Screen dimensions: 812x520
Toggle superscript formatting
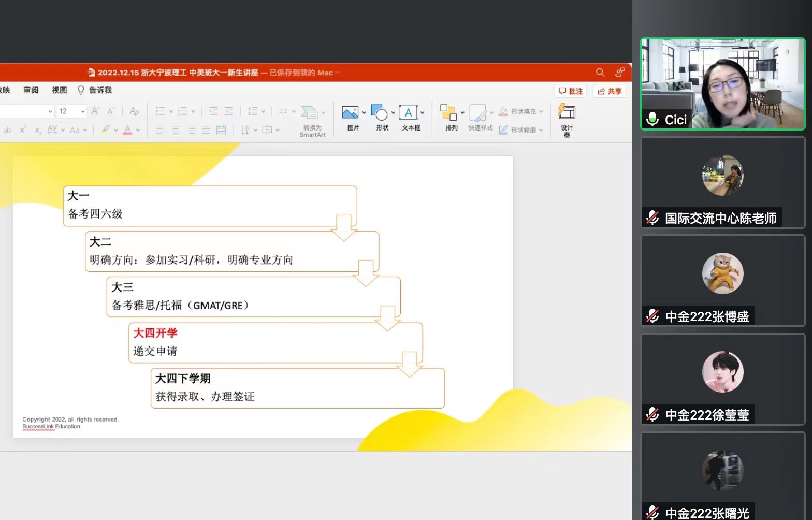pyautogui.click(x=23, y=130)
